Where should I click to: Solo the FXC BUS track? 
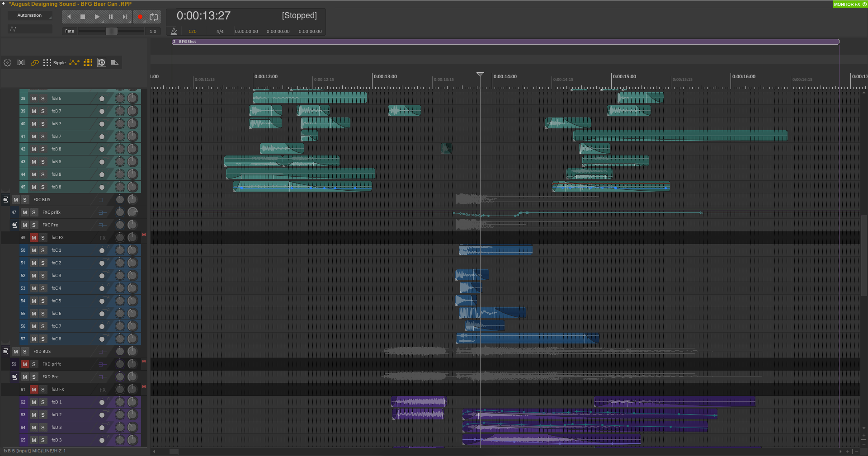[x=25, y=200]
